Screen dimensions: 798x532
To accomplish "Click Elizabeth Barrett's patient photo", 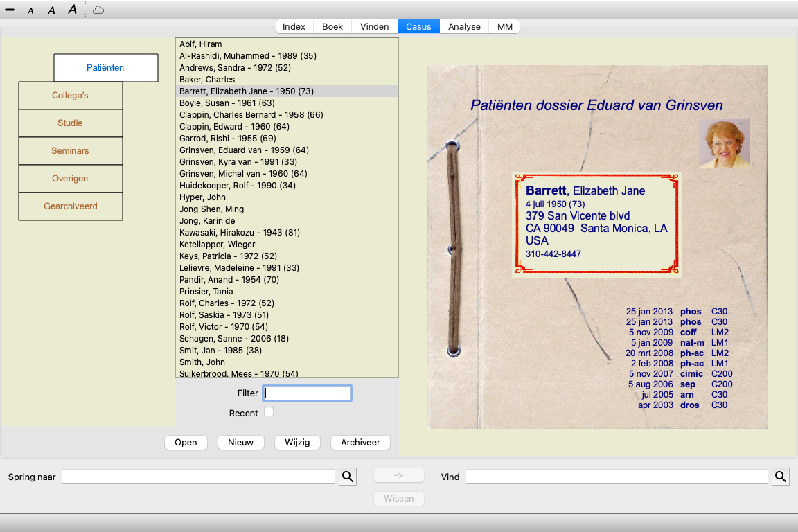I will [x=725, y=143].
